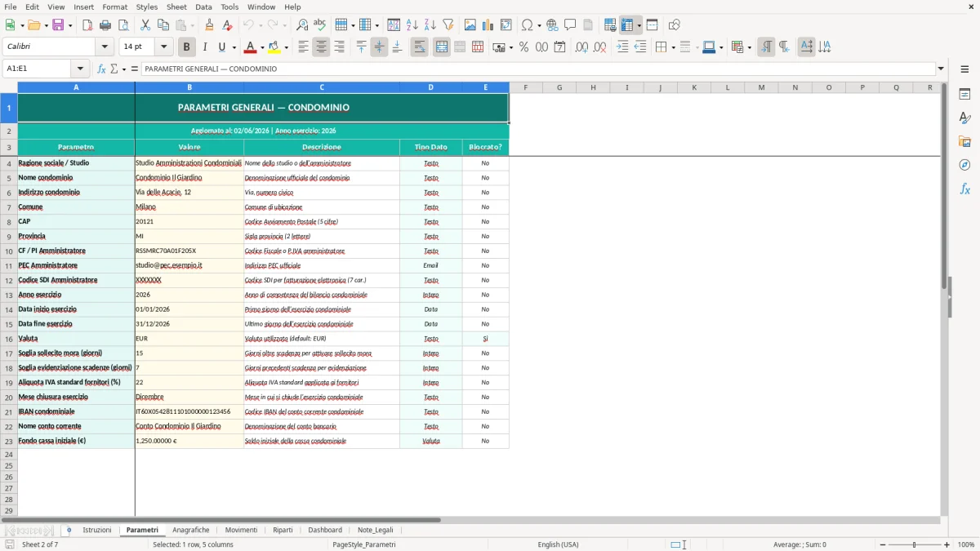
Task: Open the Font Color dropdown arrow
Action: click(x=263, y=47)
